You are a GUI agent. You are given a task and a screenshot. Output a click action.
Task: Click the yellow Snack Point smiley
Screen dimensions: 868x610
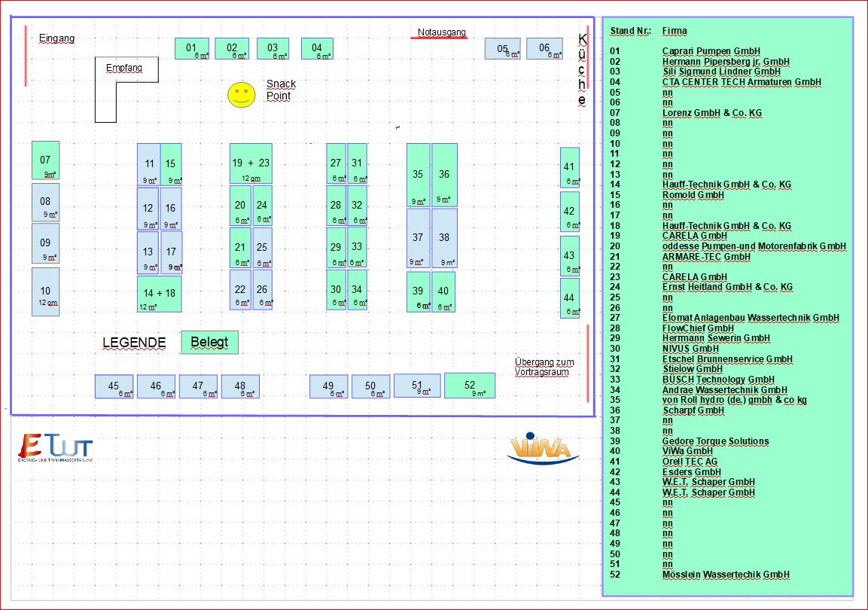point(242,95)
